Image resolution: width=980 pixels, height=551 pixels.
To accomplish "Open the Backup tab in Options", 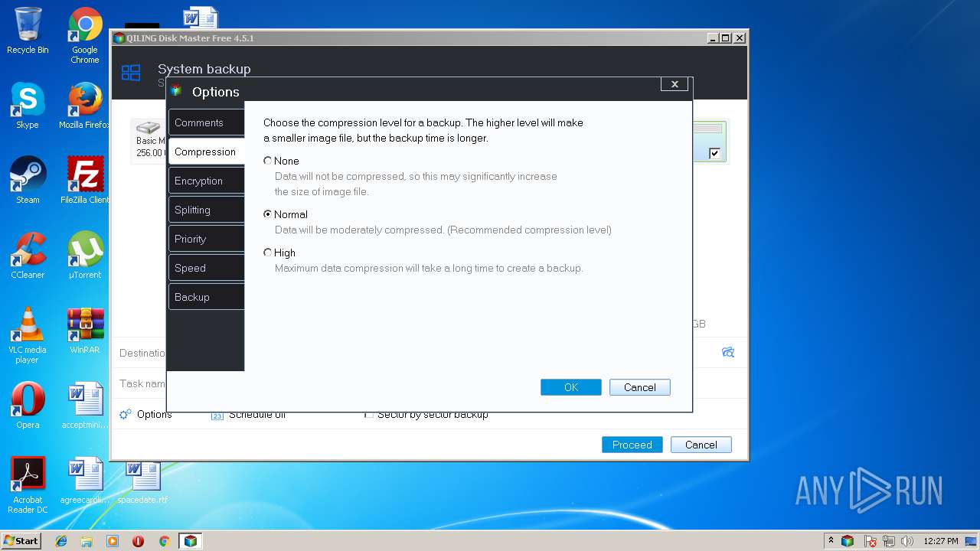I will [x=206, y=297].
